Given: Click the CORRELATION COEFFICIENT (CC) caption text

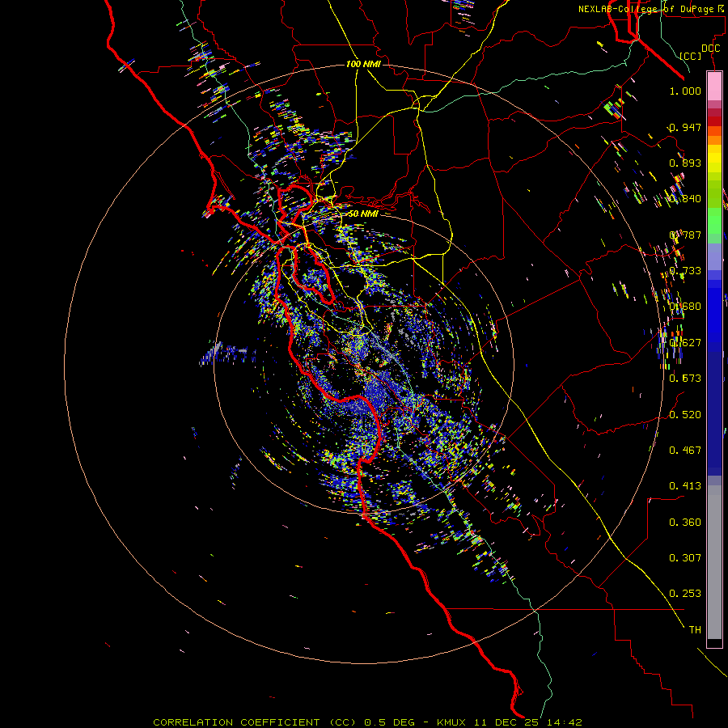Looking at the screenshot, I should (255, 722).
